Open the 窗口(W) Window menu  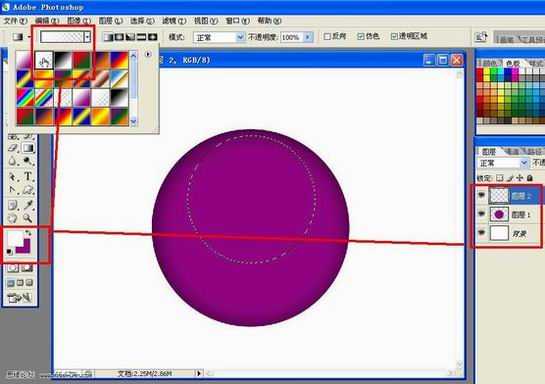(x=237, y=21)
